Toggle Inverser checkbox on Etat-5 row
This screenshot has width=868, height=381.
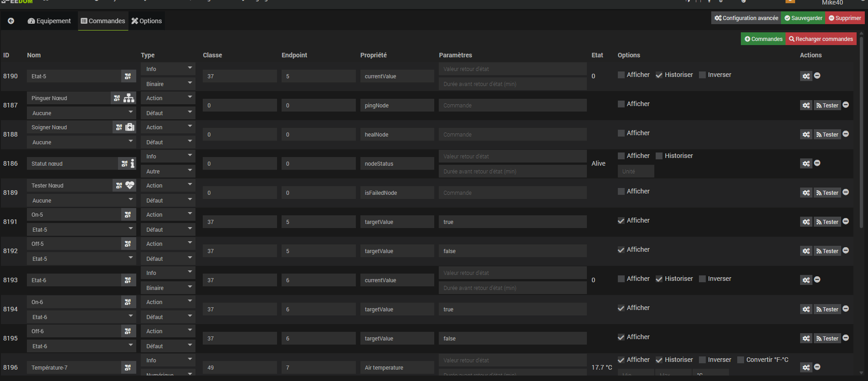point(702,75)
